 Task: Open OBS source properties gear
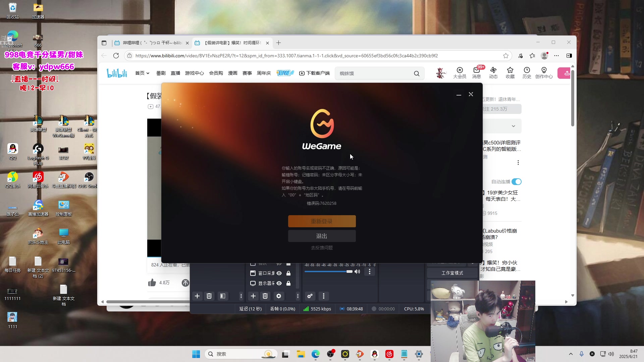coord(279,296)
